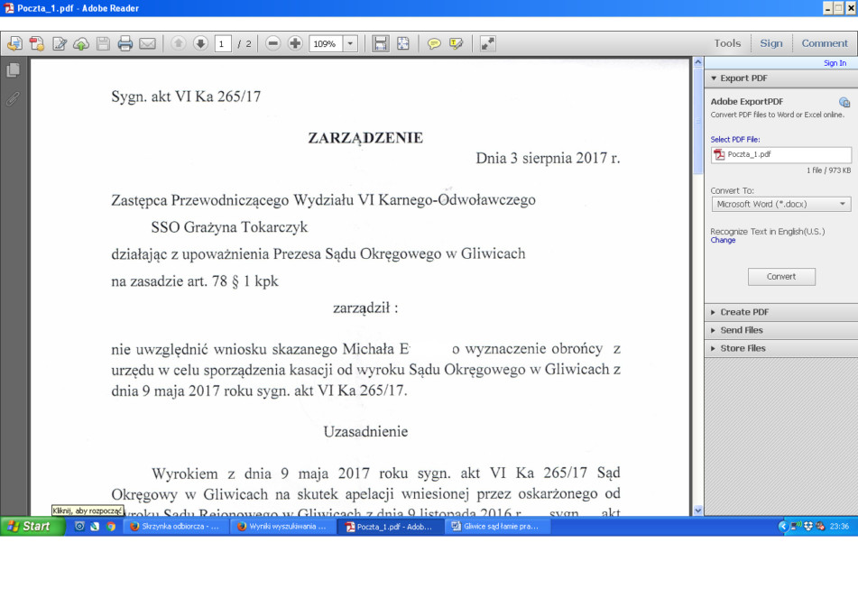This screenshot has height=616, width=858.
Task: Click the email envelope icon in toolbar
Action: click(147, 43)
